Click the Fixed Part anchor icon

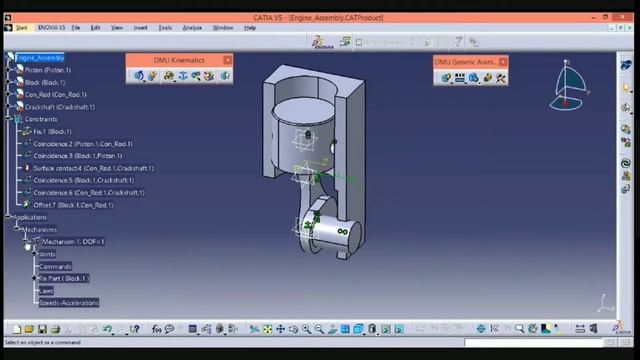(183, 76)
